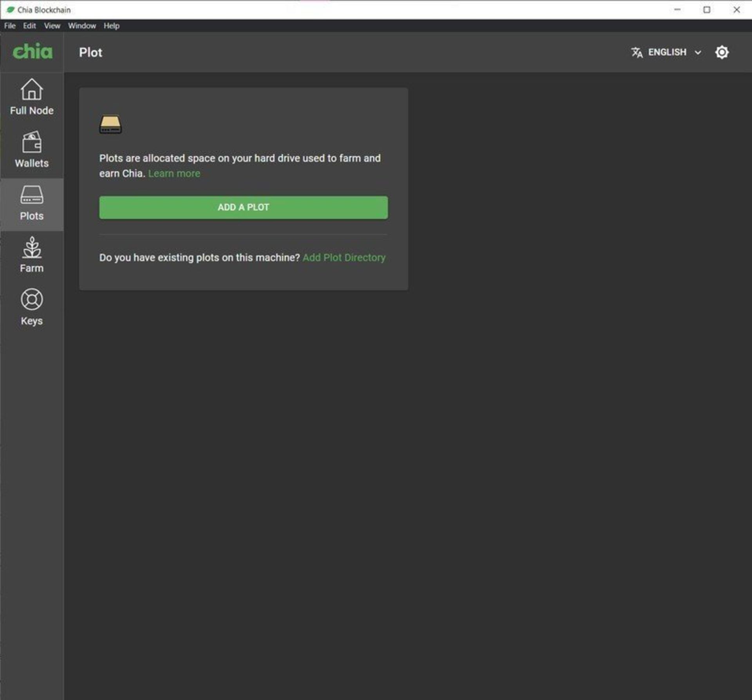This screenshot has height=700, width=752.
Task: Click the chevron beside ENGLISH
Action: coord(698,52)
